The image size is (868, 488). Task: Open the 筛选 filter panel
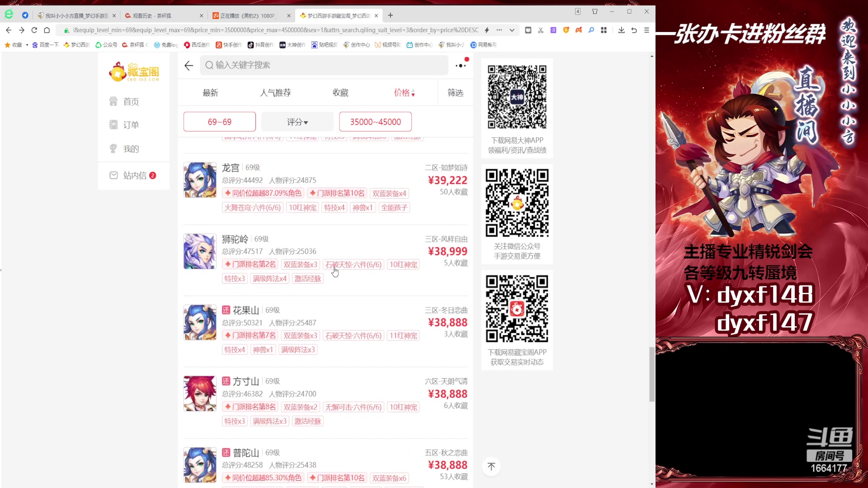(455, 93)
